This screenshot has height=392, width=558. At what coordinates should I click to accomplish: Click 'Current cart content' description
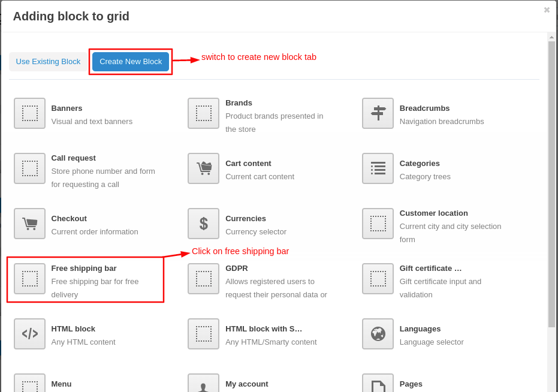click(260, 177)
